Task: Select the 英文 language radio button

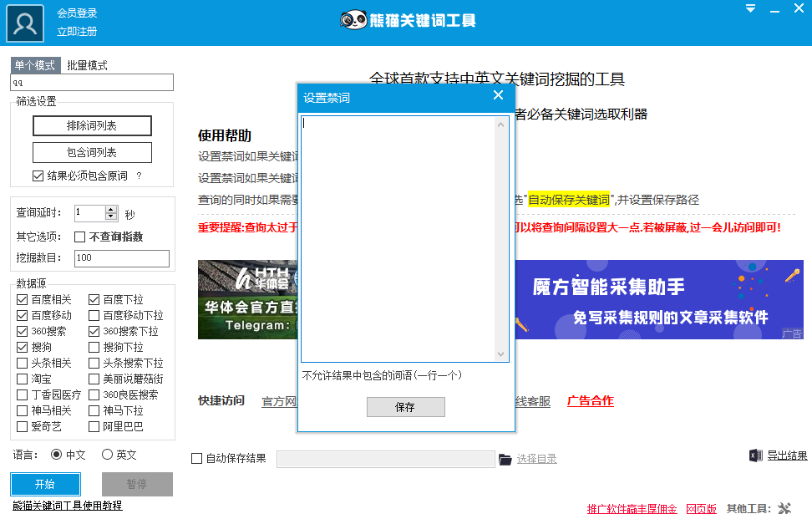Action: point(107,455)
